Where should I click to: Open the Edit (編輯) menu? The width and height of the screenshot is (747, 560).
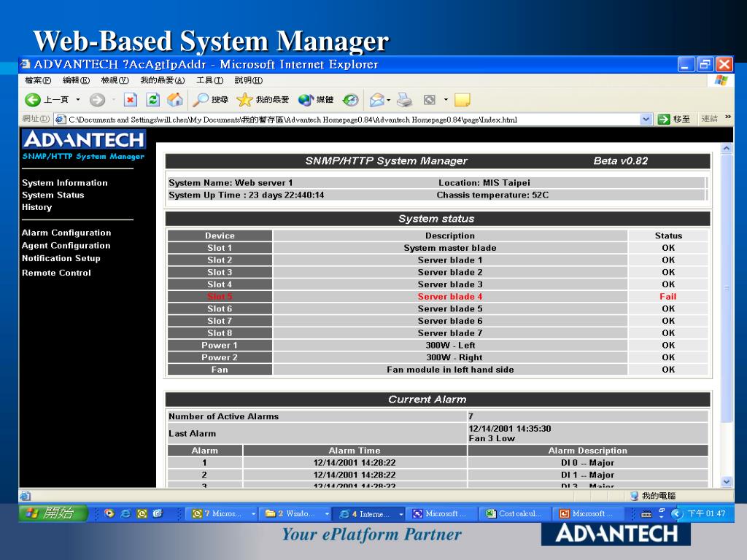coord(76,80)
